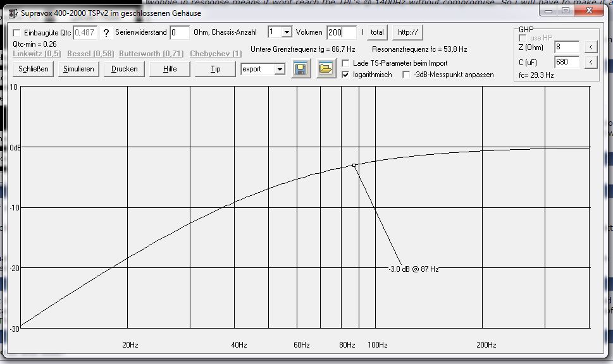Click the 80Hz axis label
The height and width of the screenshot is (364, 613).
[x=347, y=345]
